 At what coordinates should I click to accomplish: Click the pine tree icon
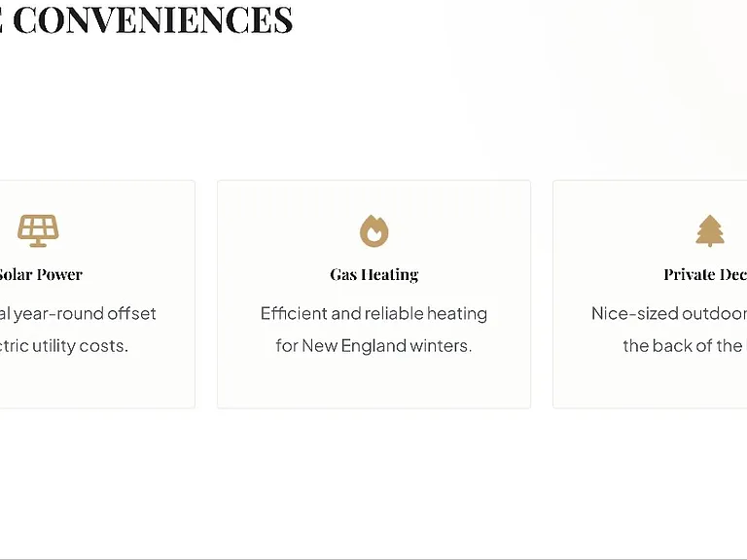(710, 231)
